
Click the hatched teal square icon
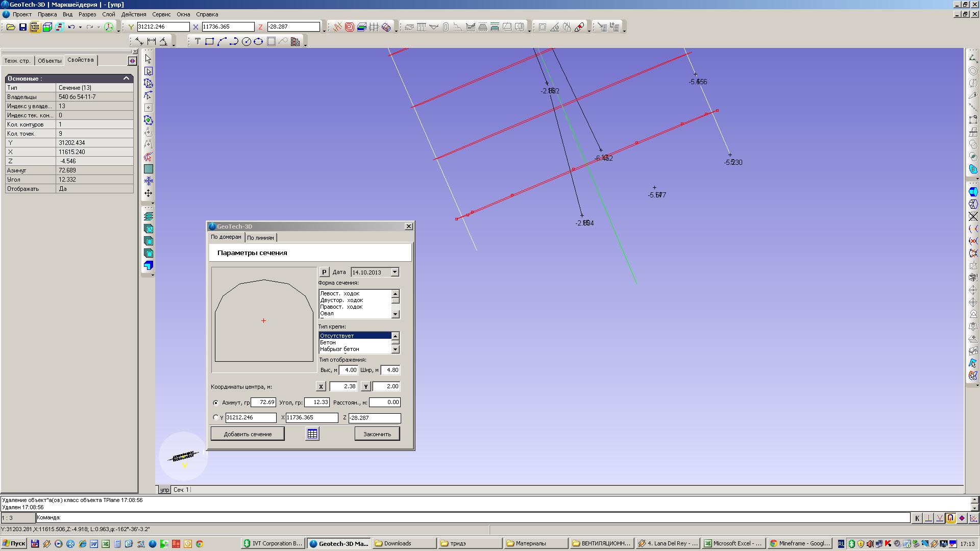coord(148,169)
